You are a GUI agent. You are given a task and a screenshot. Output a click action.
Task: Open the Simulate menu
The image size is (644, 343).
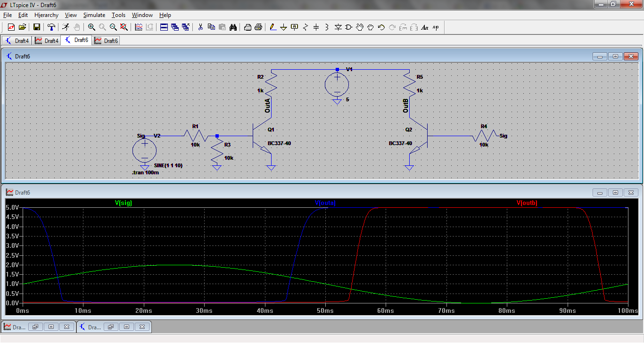(94, 15)
